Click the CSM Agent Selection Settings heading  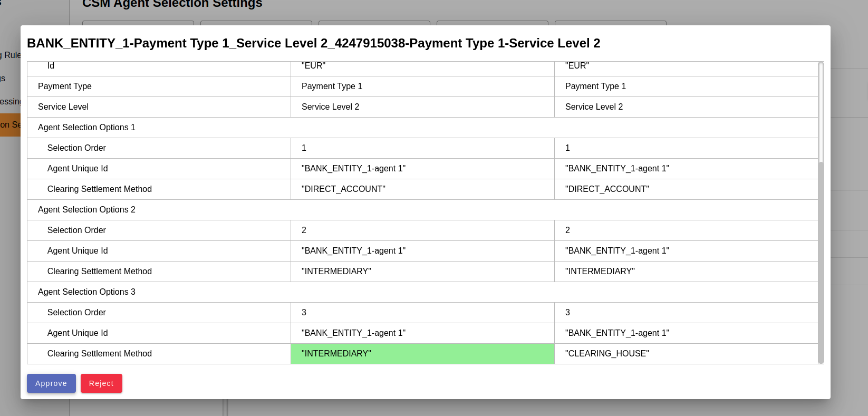(x=172, y=4)
